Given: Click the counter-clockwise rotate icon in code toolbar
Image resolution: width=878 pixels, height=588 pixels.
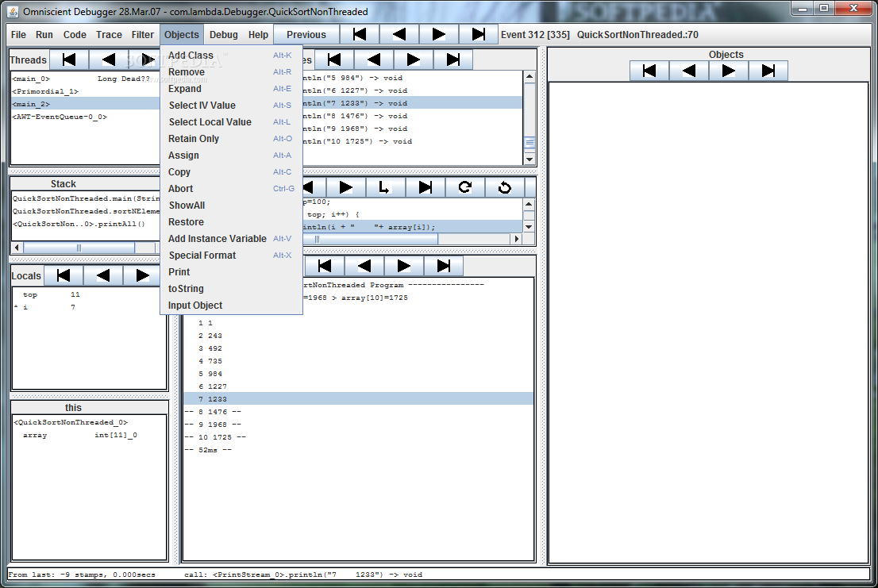Looking at the screenshot, I should click(x=505, y=187).
